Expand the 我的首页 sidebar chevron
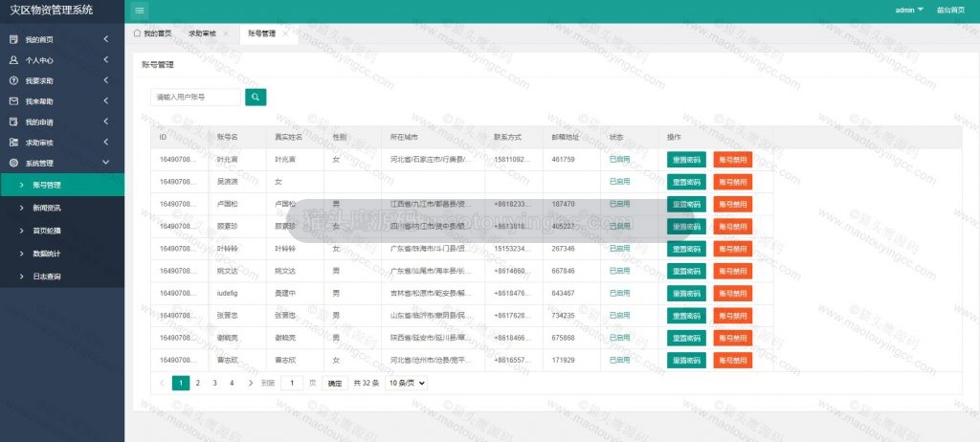The width and height of the screenshot is (980, 442). coord(106,39)
